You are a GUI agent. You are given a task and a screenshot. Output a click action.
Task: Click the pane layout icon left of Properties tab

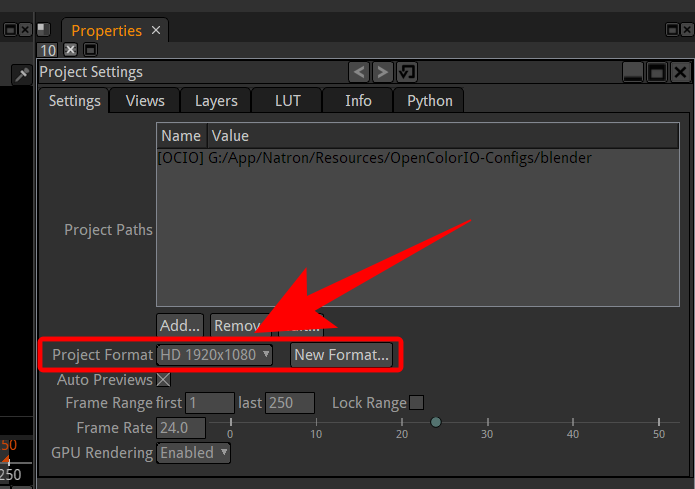(44, 30)
